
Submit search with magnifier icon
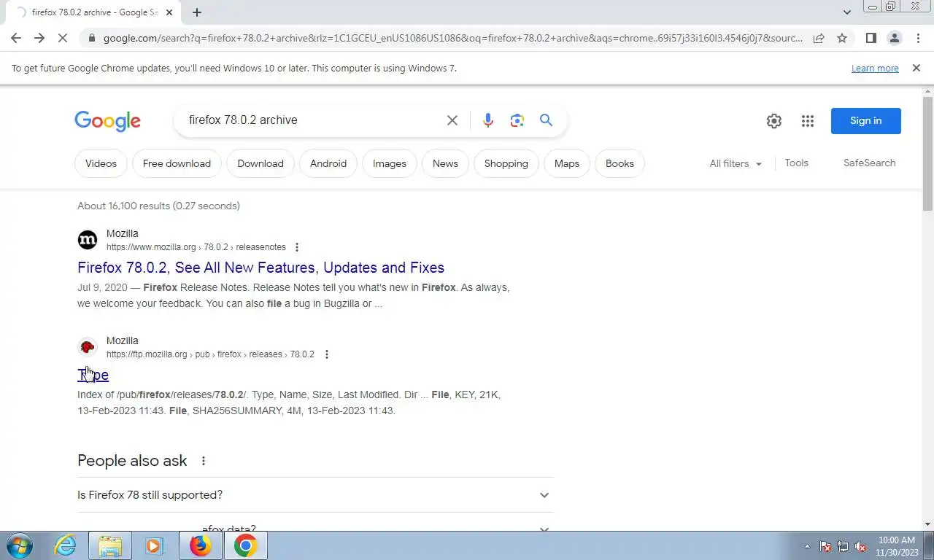click(x=546, y=120)
